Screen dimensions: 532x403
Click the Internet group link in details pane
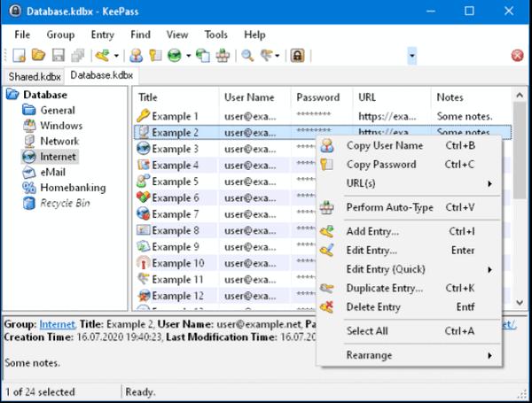click(57, 324)
